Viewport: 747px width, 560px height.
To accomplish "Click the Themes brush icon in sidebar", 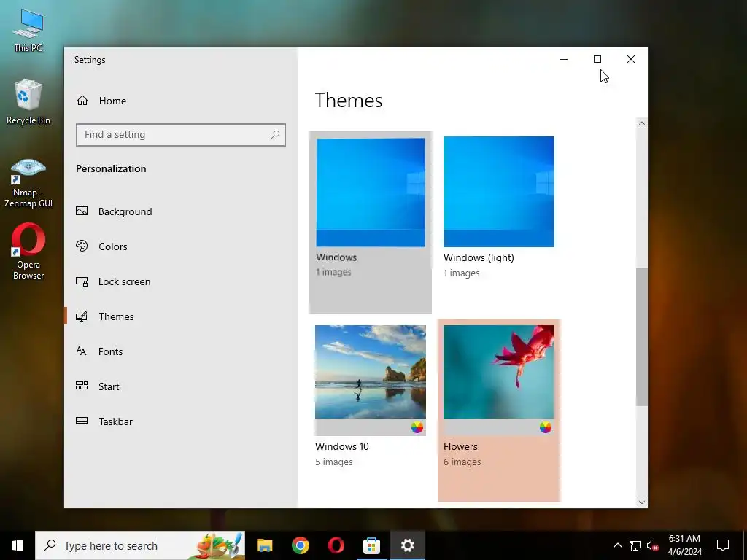I will click(x=82, y=316).
